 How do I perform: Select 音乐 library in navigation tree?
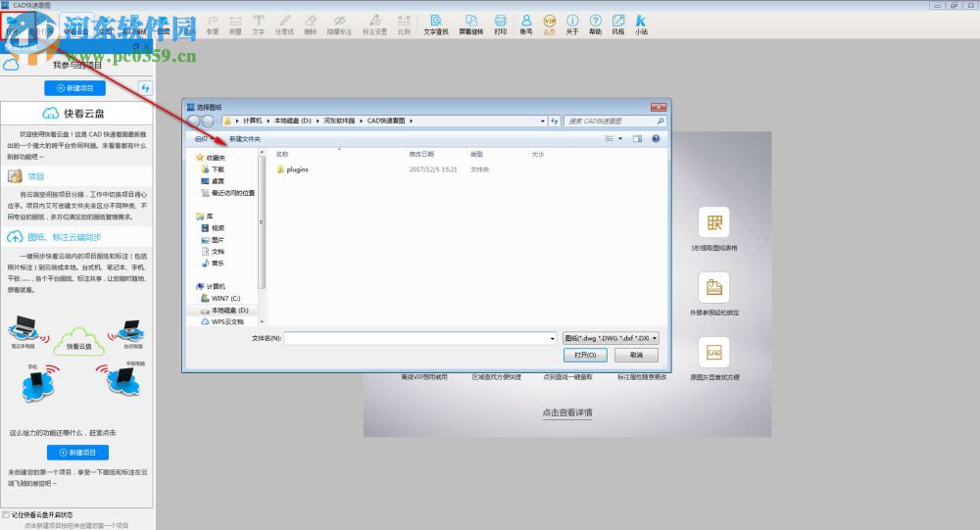(213, 264)
